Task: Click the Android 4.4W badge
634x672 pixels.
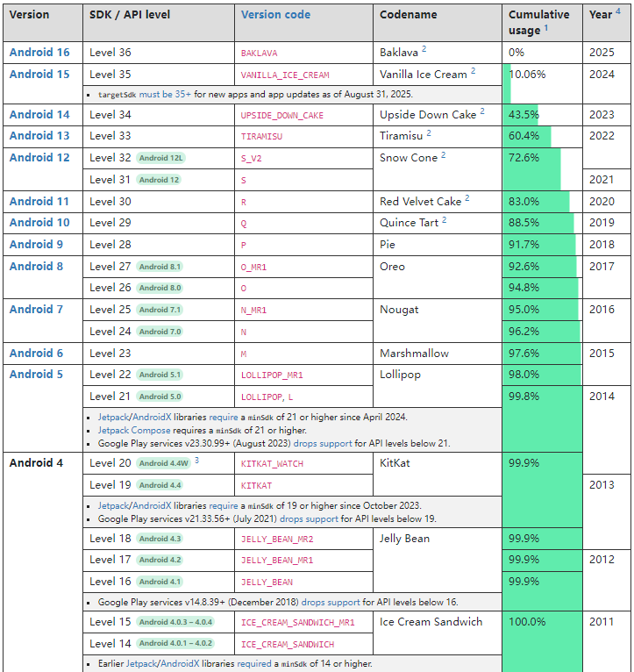Action: tap(164, 463)
